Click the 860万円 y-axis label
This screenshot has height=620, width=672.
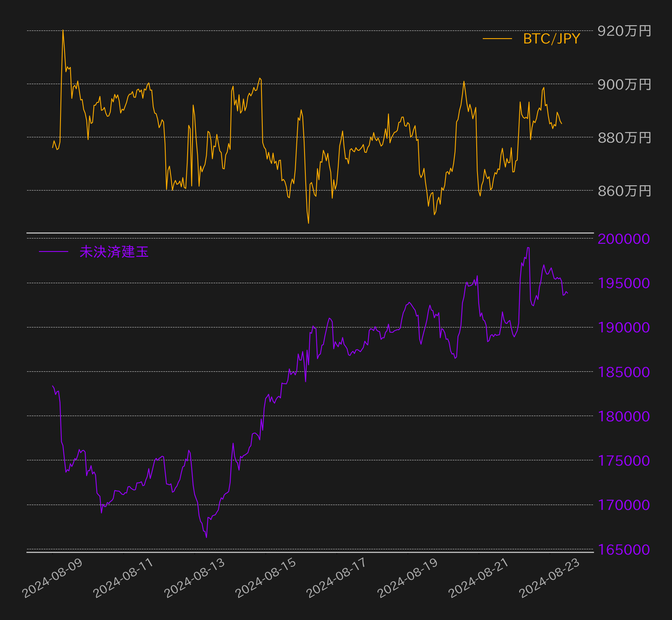624,191
